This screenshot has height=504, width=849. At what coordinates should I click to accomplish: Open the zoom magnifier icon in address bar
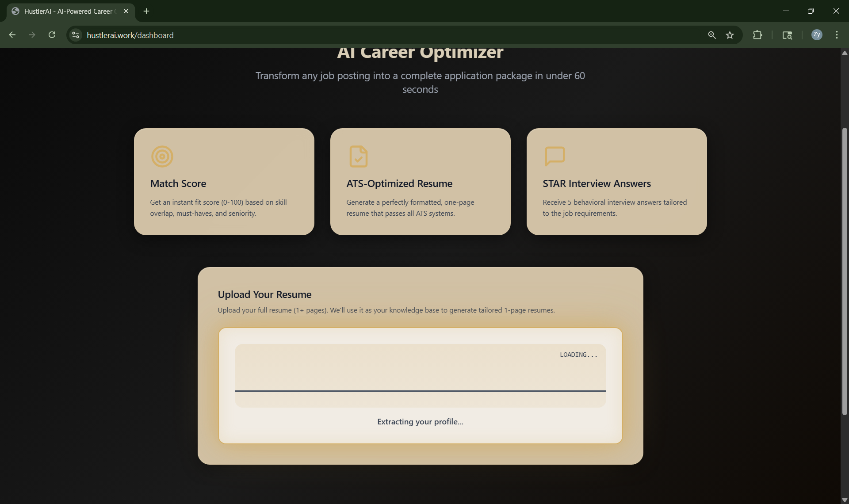(x=711, y=35)
